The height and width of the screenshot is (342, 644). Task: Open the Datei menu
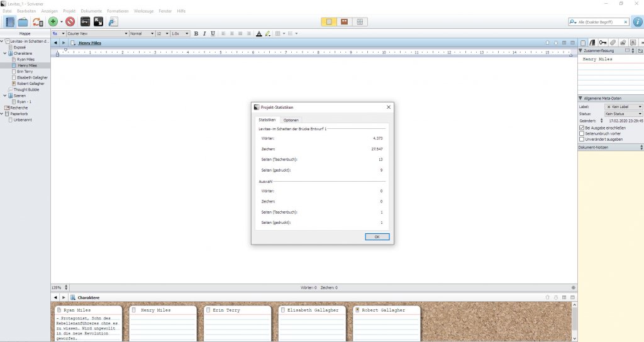8,11
